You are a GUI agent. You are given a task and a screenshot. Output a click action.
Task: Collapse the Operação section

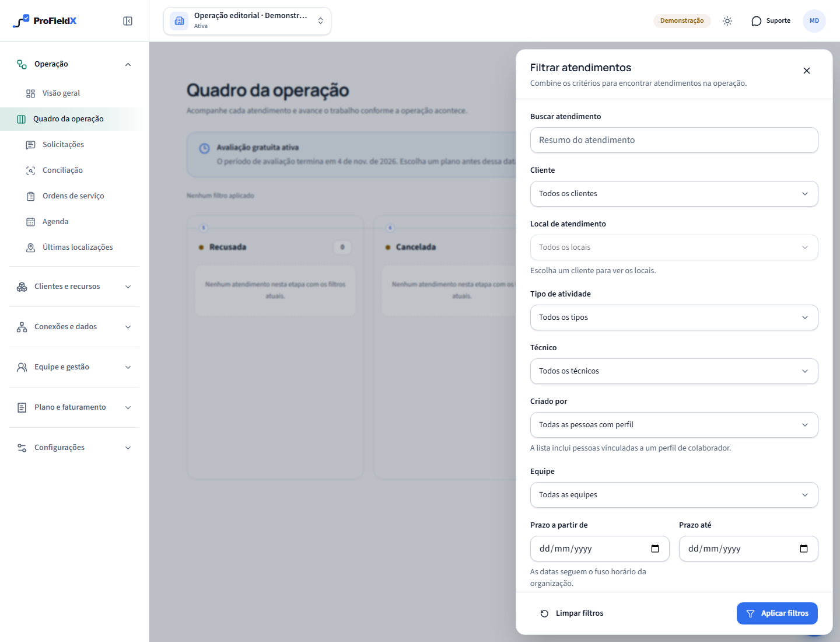point(75,64)
